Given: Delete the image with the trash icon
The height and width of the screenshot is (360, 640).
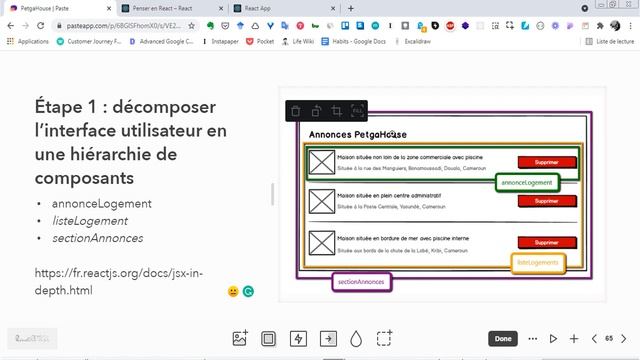Looking at the screenshot, I should [296, 111].
